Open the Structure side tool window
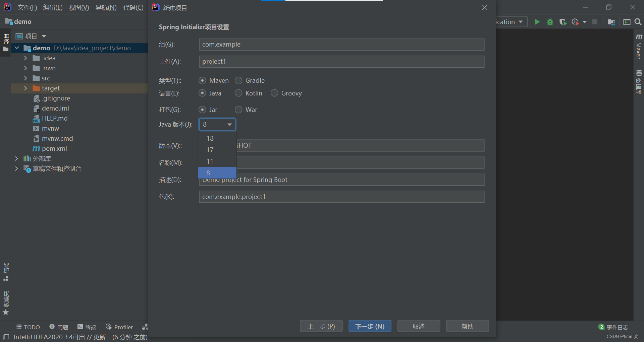This screenshot has width=644, height=342. (6, 272)
